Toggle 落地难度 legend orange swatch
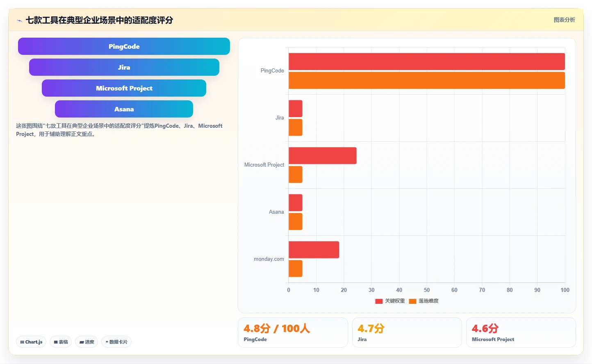 [x=412, y=301]
